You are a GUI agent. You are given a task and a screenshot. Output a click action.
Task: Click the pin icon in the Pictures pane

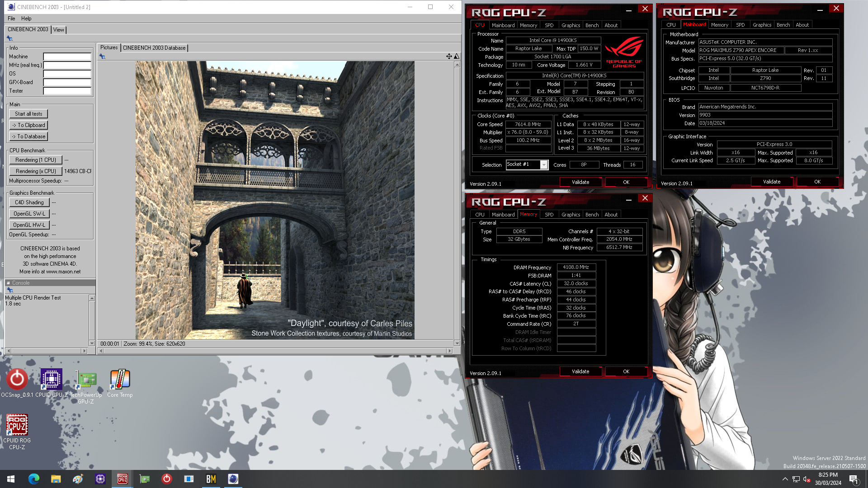(x=102, y=56)
